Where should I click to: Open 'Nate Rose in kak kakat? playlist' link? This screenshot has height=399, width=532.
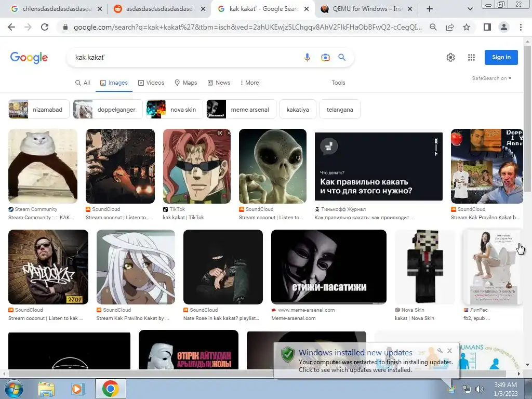tap(221, 318)
